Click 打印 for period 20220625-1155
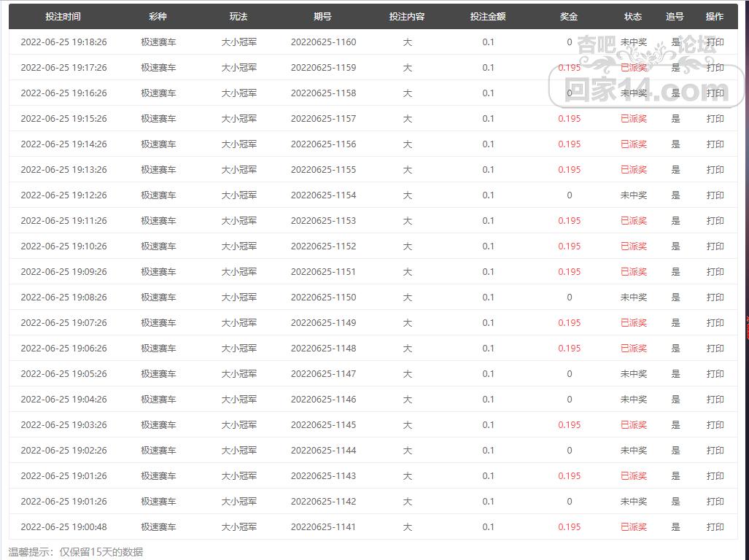Screen dimensions: 749x560 tap(715, 169)
